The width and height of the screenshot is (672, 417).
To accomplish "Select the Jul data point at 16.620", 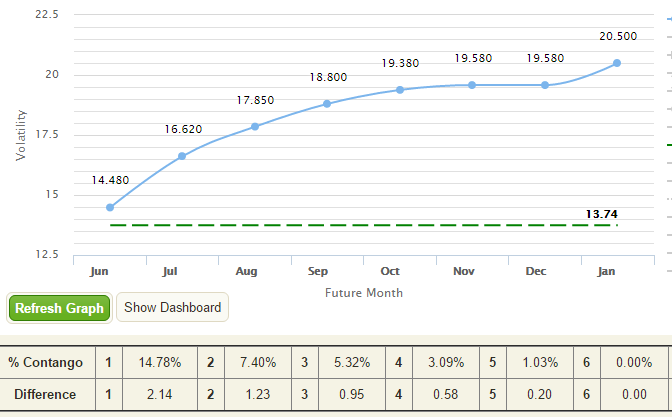I will pyautogui.click(x=182, y=156).
